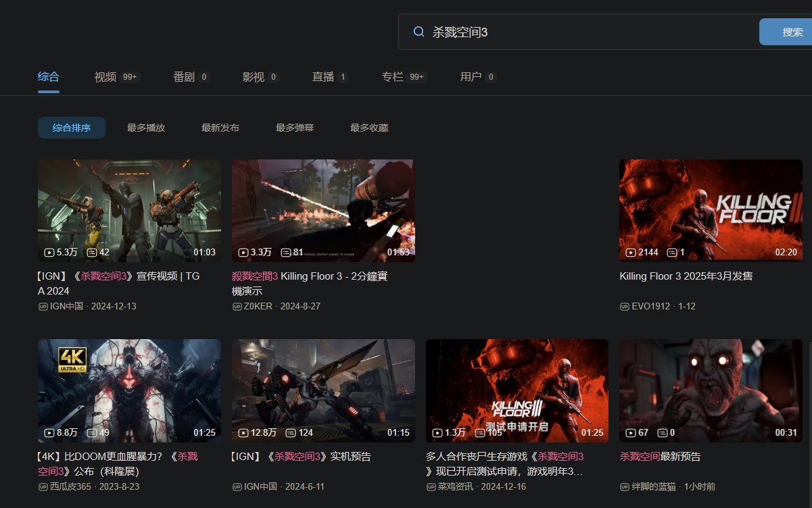Viewport: 812px width, 508px height.
Task: Switch to the 视频 tab
Action: (105, 77)
